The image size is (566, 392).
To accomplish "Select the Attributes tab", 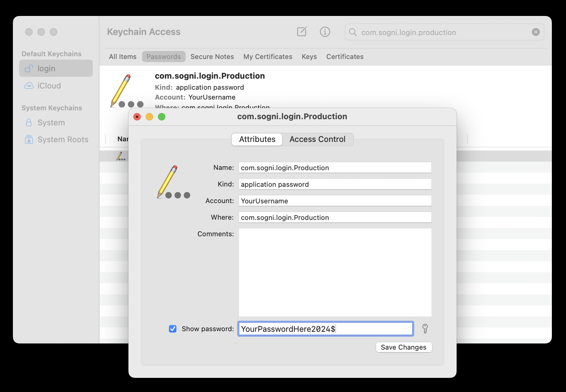I will tap(257, 139).
